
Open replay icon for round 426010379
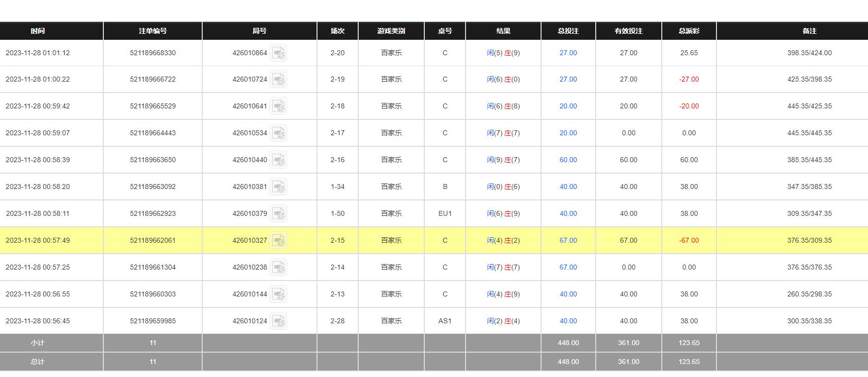pos(278,214)
